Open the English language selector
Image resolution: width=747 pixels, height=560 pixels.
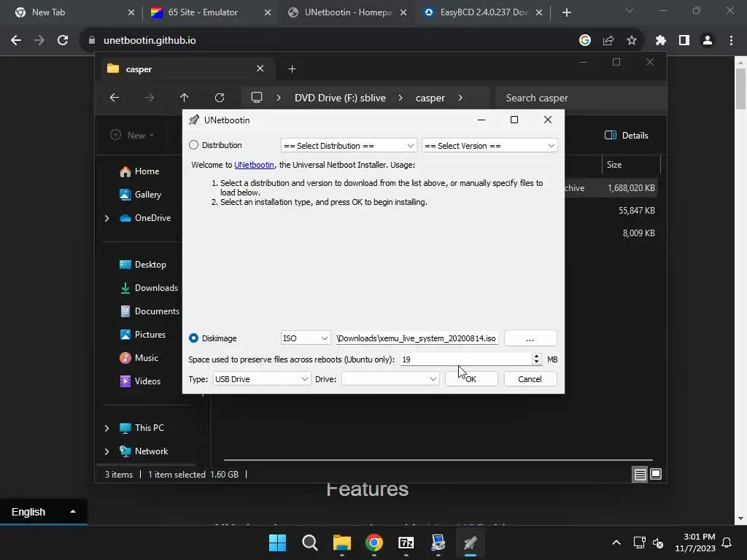43,512
